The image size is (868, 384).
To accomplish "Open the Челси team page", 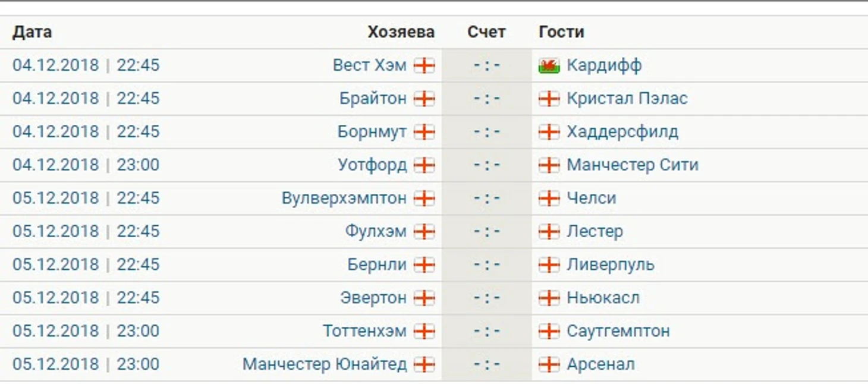I will pos(591,198).
